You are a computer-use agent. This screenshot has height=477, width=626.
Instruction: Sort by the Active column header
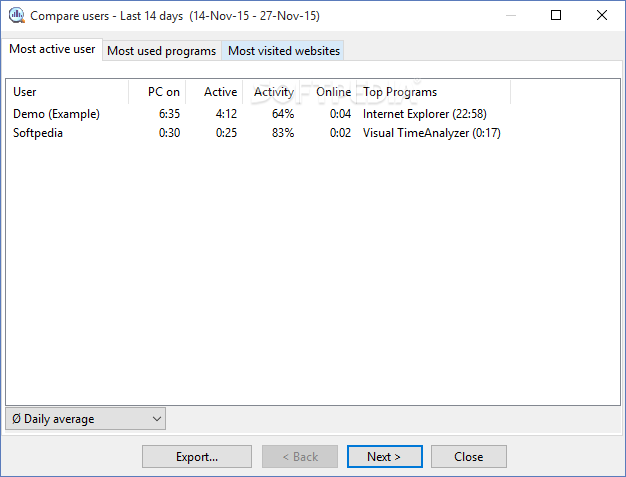(214, 92)
